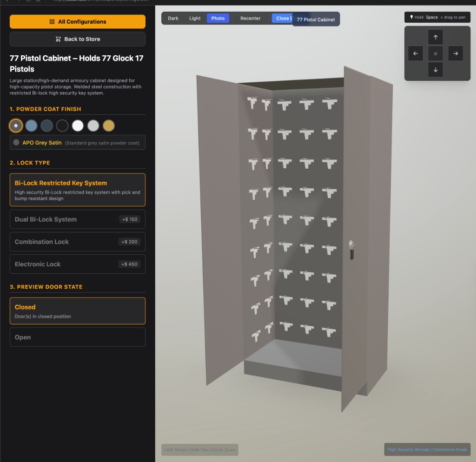Image resolution: width=476 pixels, height=462 pixels.
Task: Set door preview state to Open
Action: click(77, 337)
